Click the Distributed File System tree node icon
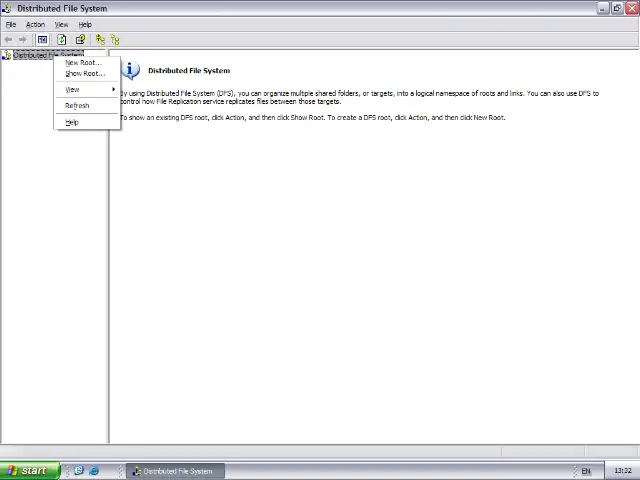 tap(7, 55)
